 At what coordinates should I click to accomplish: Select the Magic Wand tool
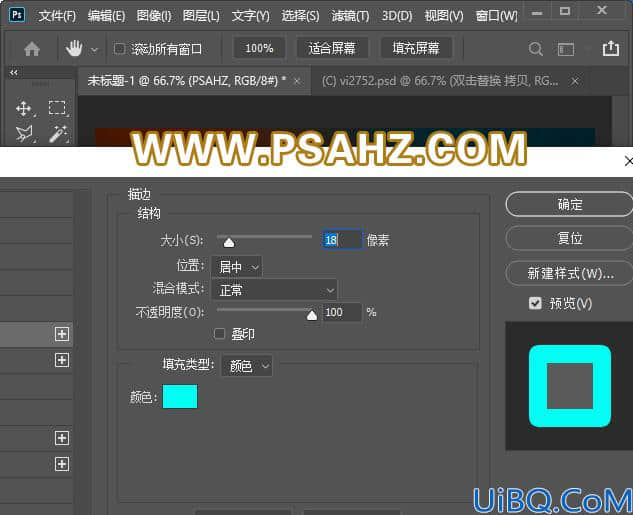[58, 134]
